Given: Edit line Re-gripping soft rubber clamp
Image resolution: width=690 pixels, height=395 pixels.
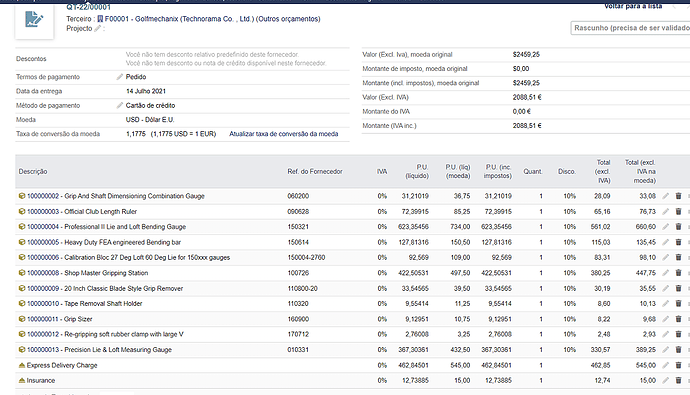Looking at the screenshot, I should (665, 334).
